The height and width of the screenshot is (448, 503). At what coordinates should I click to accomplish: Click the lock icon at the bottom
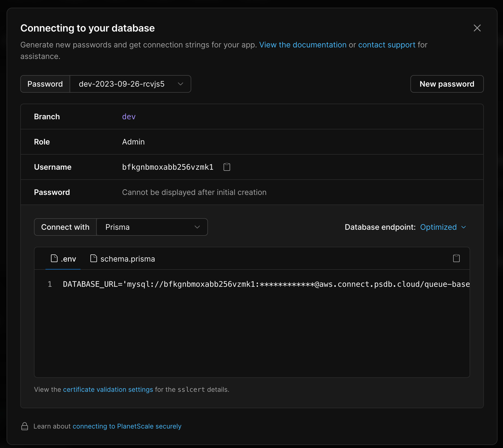pos(25,426)
